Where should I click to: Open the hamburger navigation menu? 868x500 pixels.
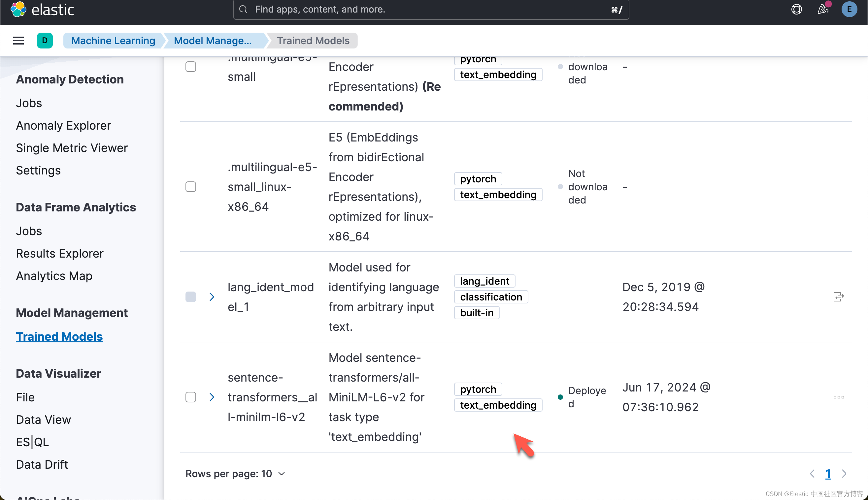[18, 41]
